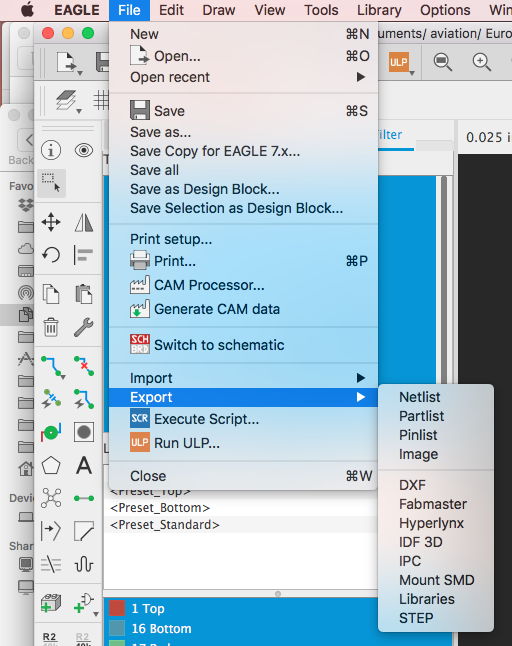Select the Ripup tool
This screenshot has height=646, width=512.
84,366
